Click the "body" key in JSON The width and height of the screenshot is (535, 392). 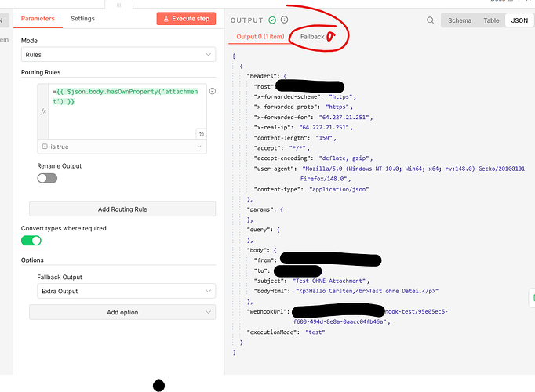[x=257, y=250]
